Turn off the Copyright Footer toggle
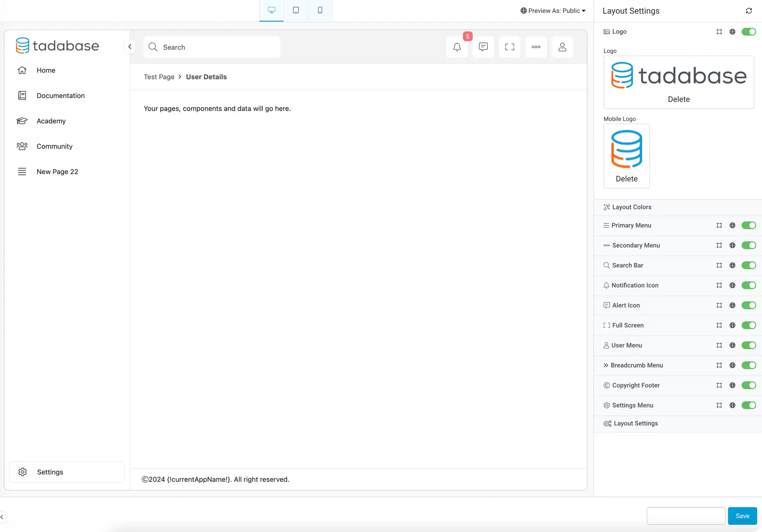 748,385
